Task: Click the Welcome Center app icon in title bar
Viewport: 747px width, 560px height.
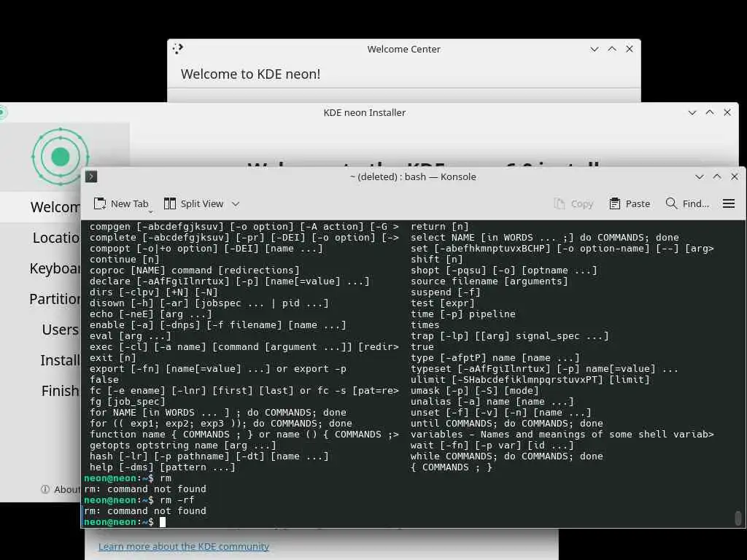Action: click(178, 49)
